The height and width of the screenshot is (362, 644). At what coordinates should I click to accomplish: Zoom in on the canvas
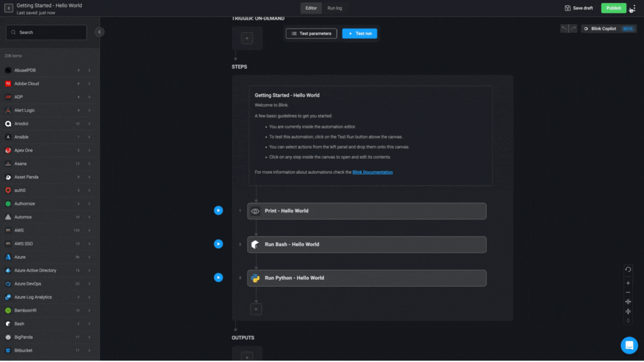628,283
